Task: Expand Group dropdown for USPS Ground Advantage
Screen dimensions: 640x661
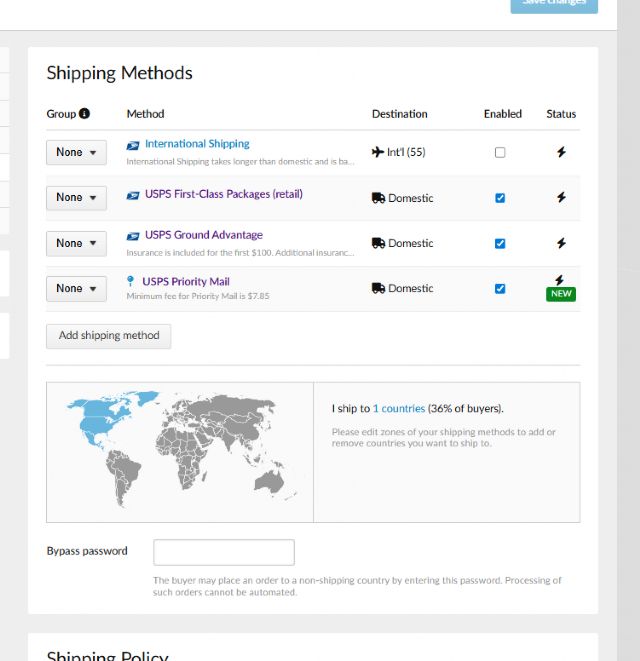Action: click(x=76, y=243)
